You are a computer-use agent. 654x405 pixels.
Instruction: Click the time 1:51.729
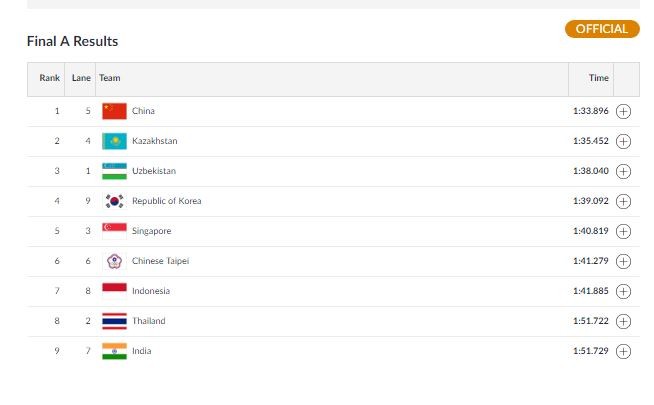coord(591,351)
